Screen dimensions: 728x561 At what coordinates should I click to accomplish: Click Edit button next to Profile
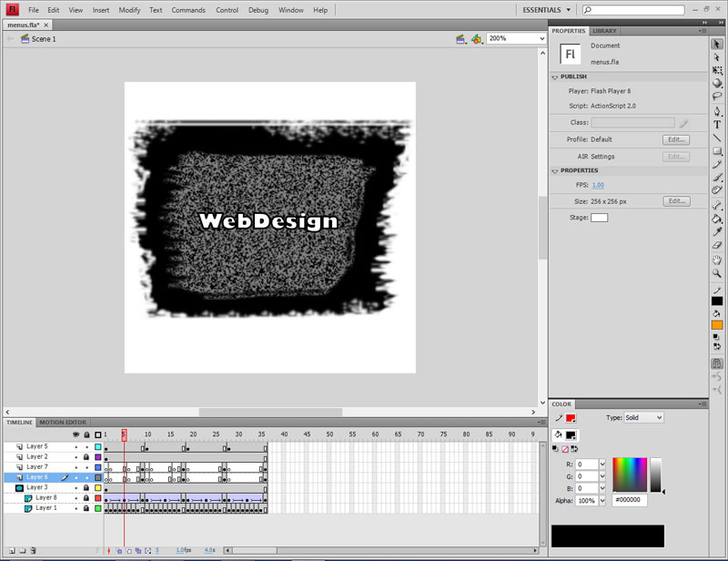point(675,140)
